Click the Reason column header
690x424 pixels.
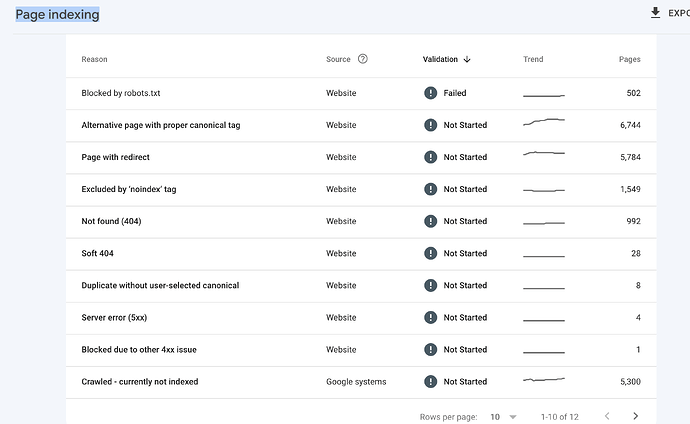coord(94,59)
